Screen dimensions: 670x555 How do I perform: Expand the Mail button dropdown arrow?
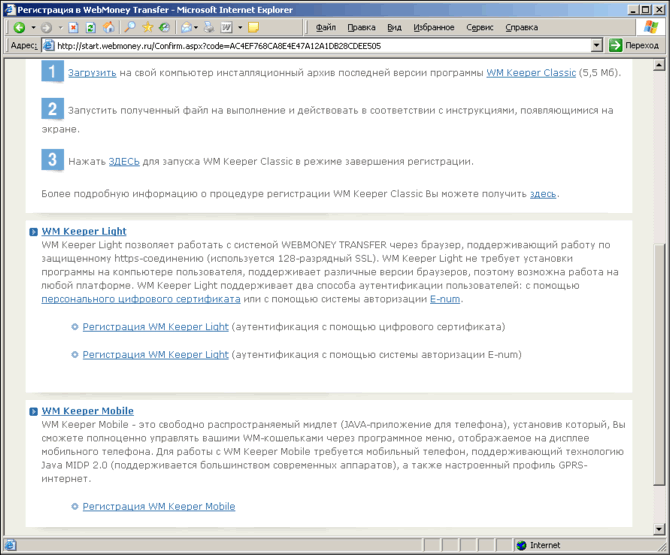click(196, 27)
